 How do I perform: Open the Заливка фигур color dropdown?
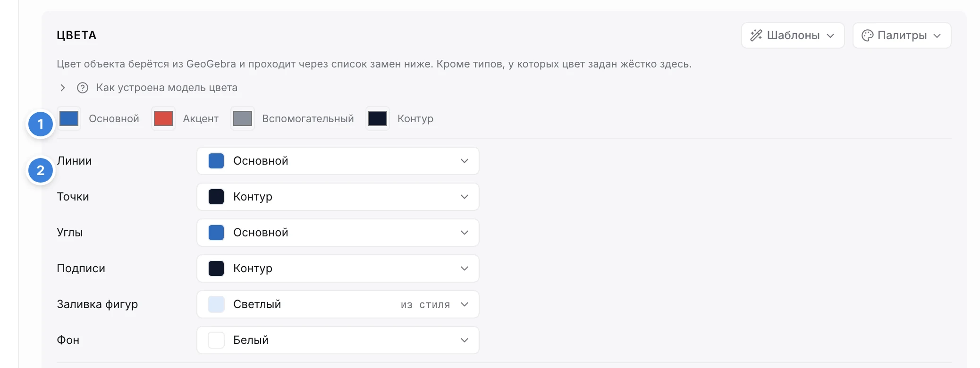(338, 304)
